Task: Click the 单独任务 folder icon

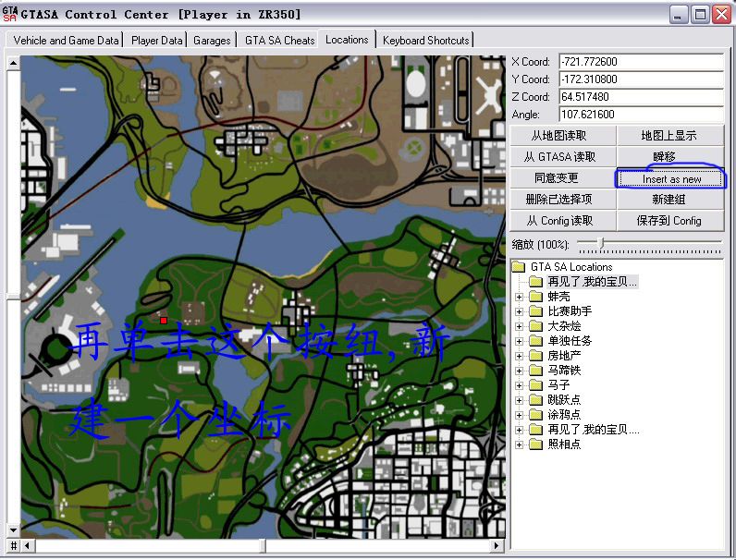Action: coord(535,341)
